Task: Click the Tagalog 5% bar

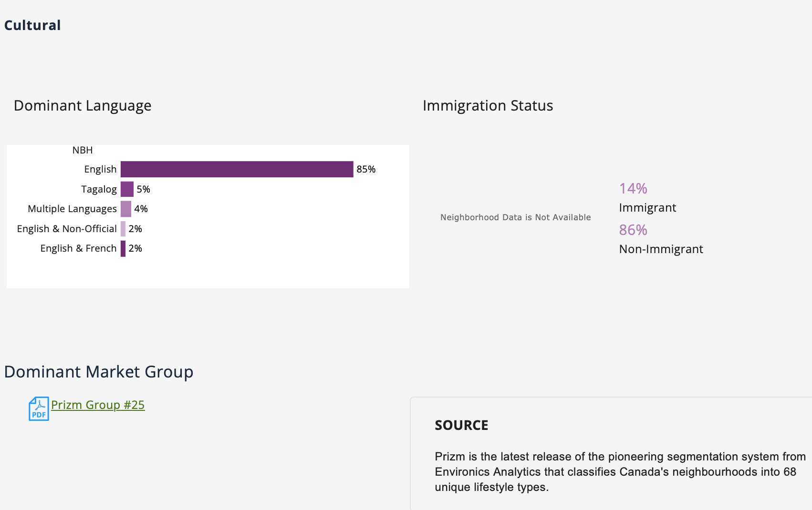Action: [x=127, y=189]
